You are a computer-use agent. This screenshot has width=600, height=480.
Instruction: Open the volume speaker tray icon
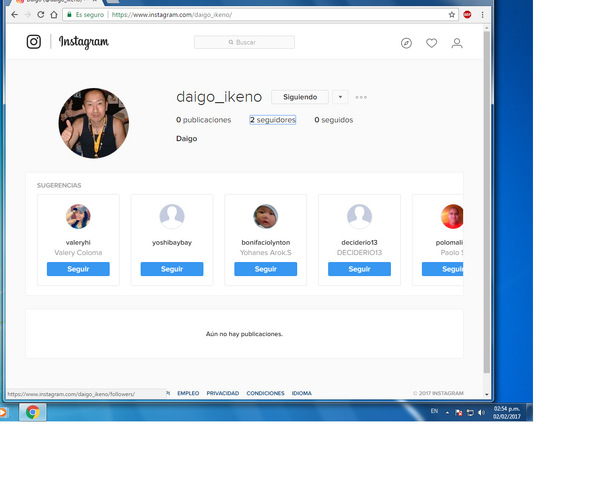(x=481, y=412)
